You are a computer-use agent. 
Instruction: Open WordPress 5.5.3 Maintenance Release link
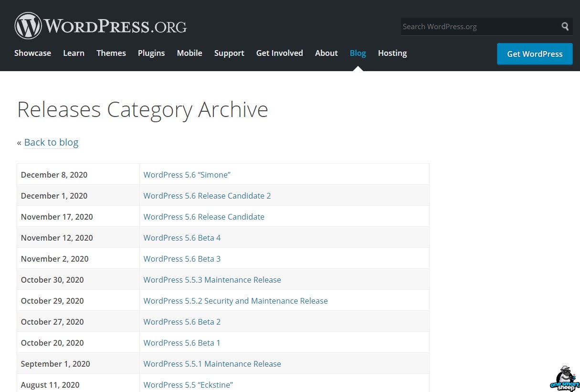pos(212,280)
